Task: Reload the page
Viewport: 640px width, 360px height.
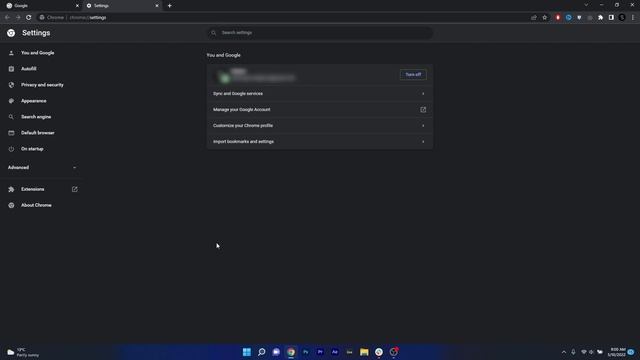Action: pos(29,18)
